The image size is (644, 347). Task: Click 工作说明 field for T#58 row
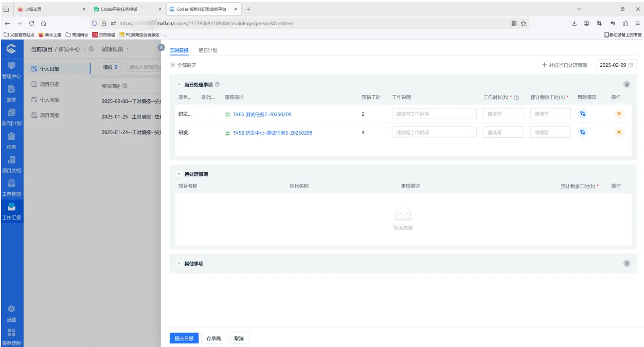click(434, 132)
